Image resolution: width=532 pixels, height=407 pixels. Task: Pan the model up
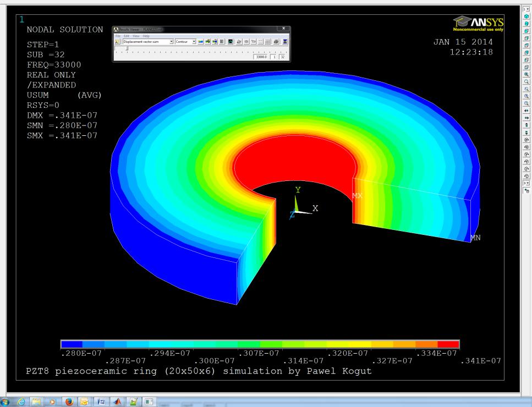tap(526, 125)
